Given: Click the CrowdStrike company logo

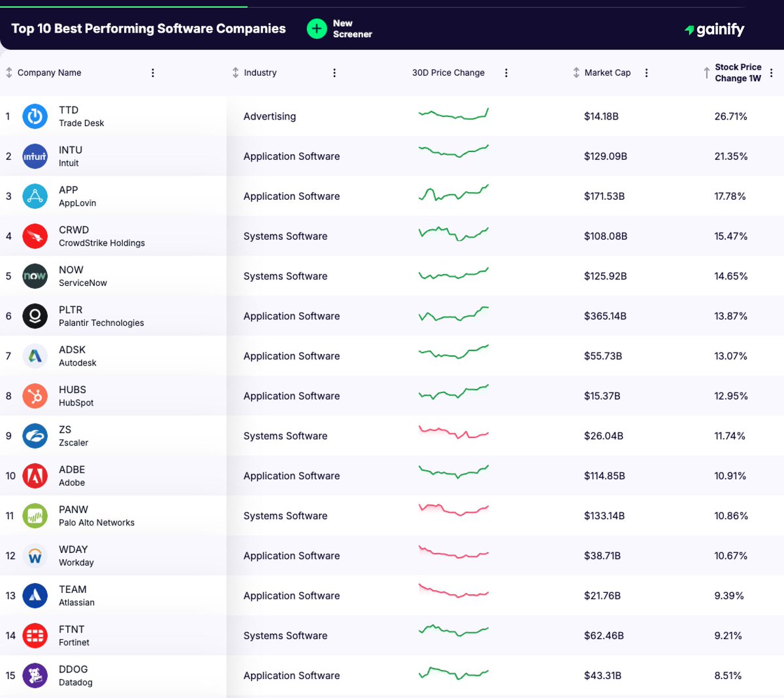Looking at the screenshot, I should (x=35, y=236).
